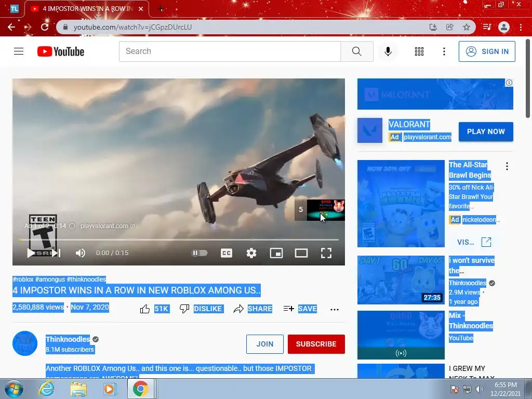Open more actions ellipsis below video
This screenshot has height=399, width=532.
335,310
